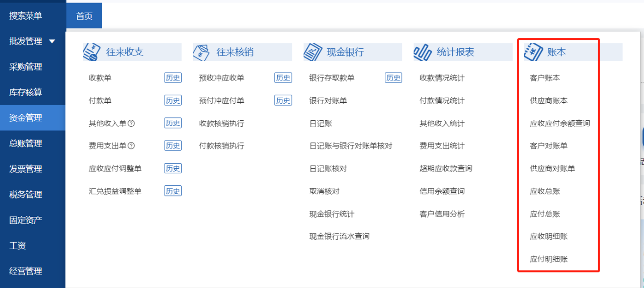644x288 pixels.
Task: Switch to the 首页 tab
Action: (x=84, y=16)
